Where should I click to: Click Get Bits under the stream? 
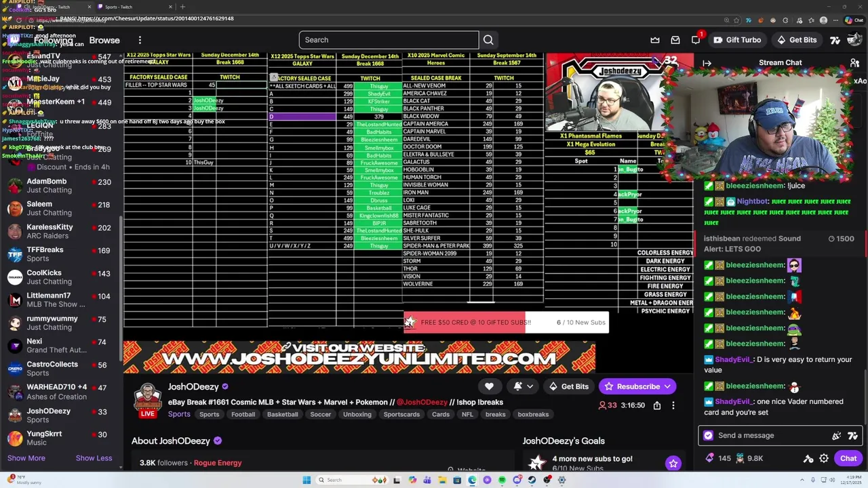pyautogui.click(x=569, y=386)
